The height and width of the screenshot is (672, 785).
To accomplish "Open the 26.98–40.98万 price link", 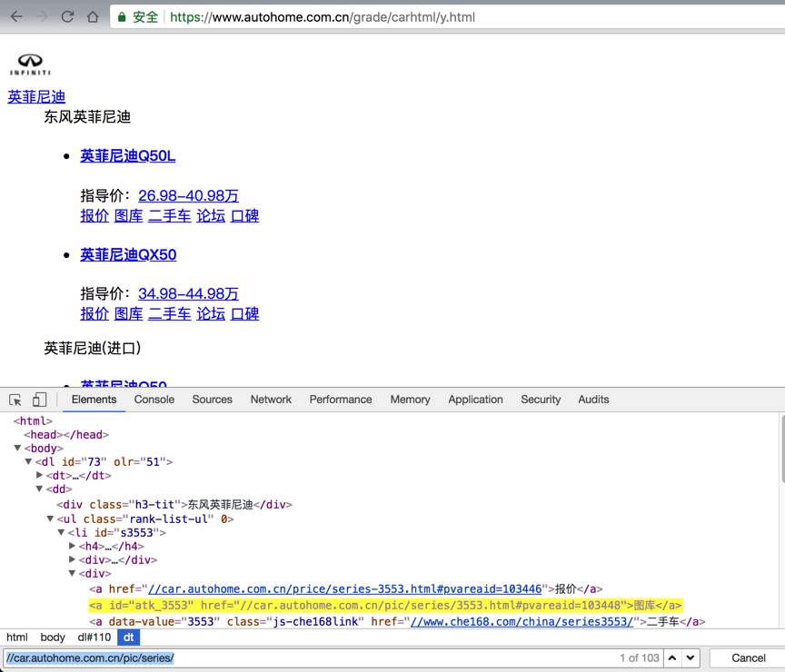I will (188, 195).
